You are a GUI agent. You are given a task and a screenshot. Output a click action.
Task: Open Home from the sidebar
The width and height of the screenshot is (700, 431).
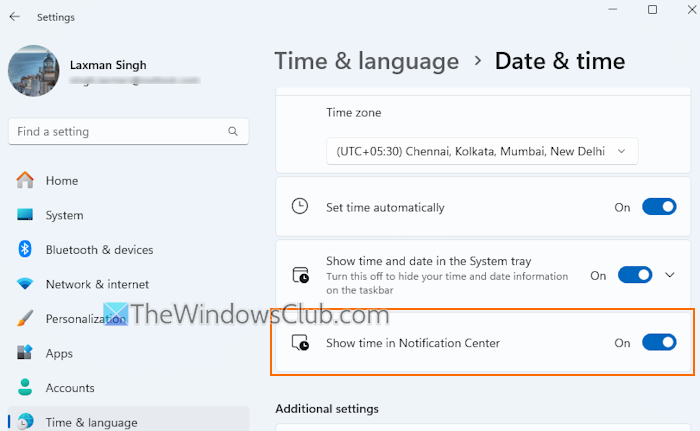62,181
